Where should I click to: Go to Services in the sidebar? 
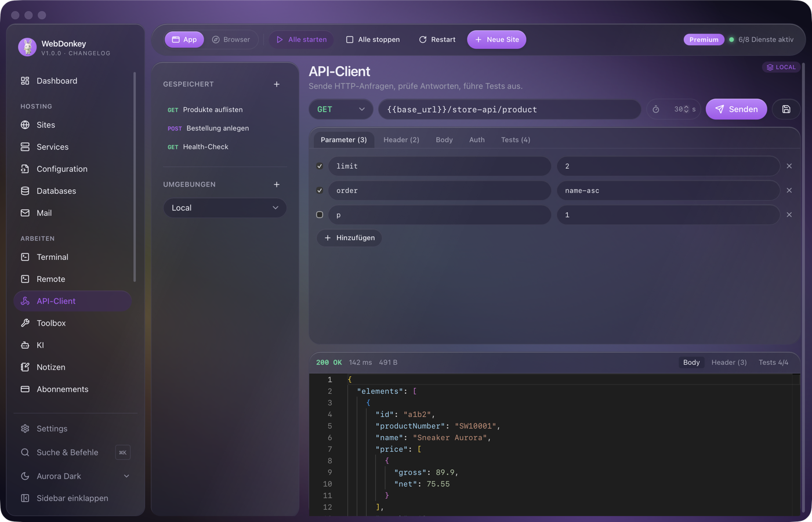(x=72, y=147)
